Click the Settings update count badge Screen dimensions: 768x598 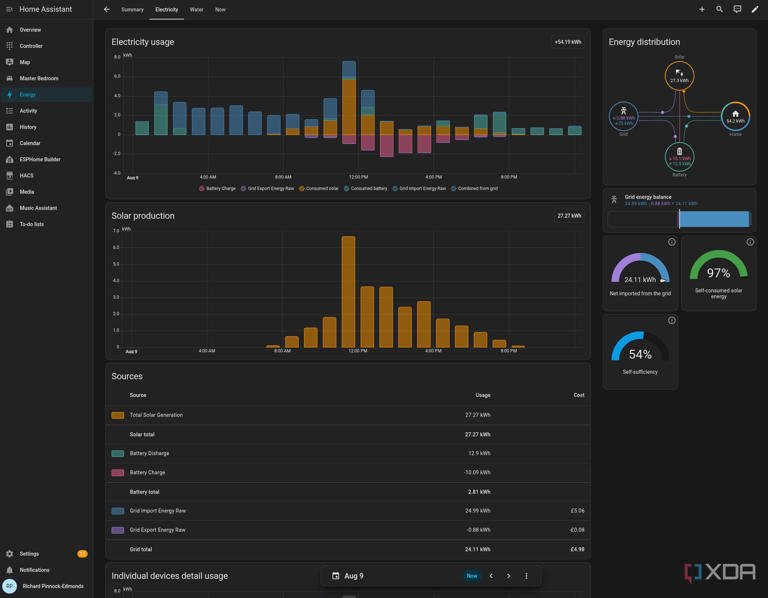pyautogui.click(x=82, y=554)
